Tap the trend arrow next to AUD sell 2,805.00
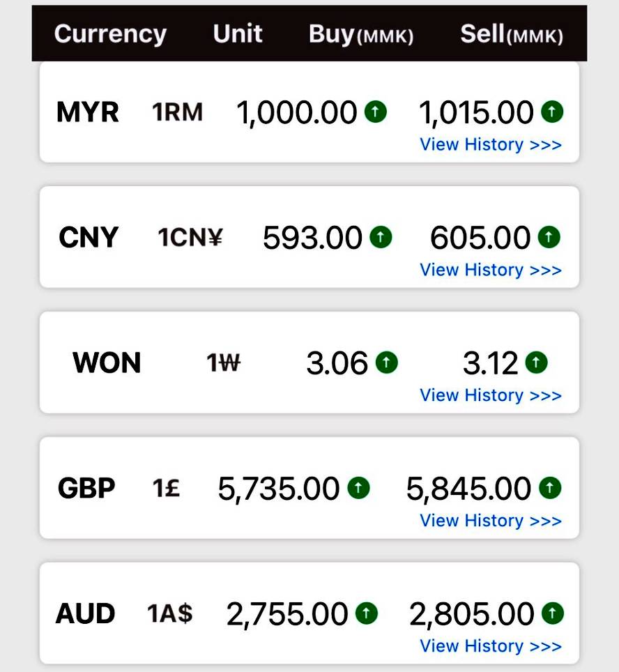Screen dimensions: 619x672 (552, 613)
